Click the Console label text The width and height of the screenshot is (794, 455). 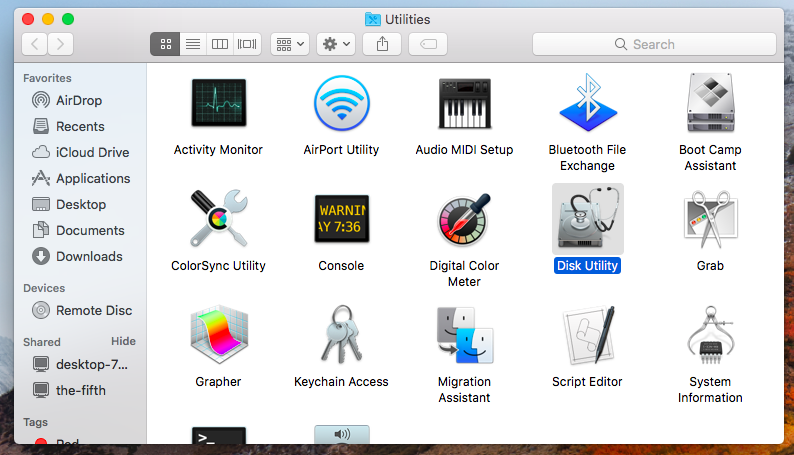click(x=341, y=266)
